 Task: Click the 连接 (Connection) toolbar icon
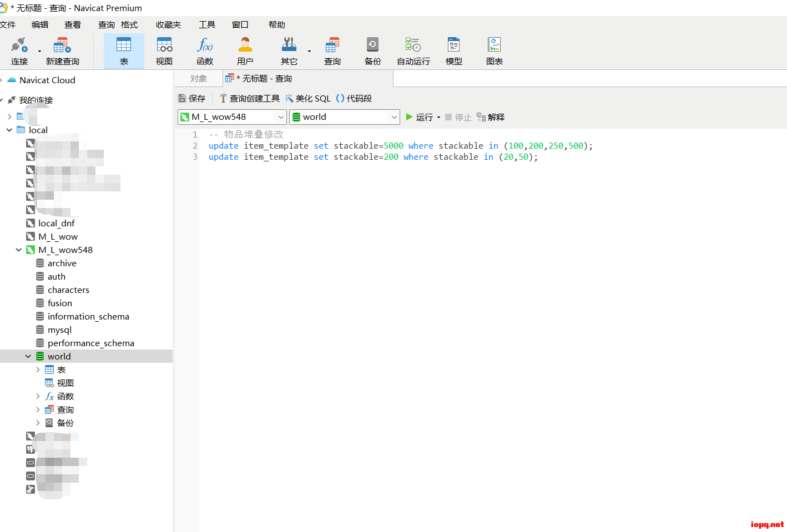[19, 51]
